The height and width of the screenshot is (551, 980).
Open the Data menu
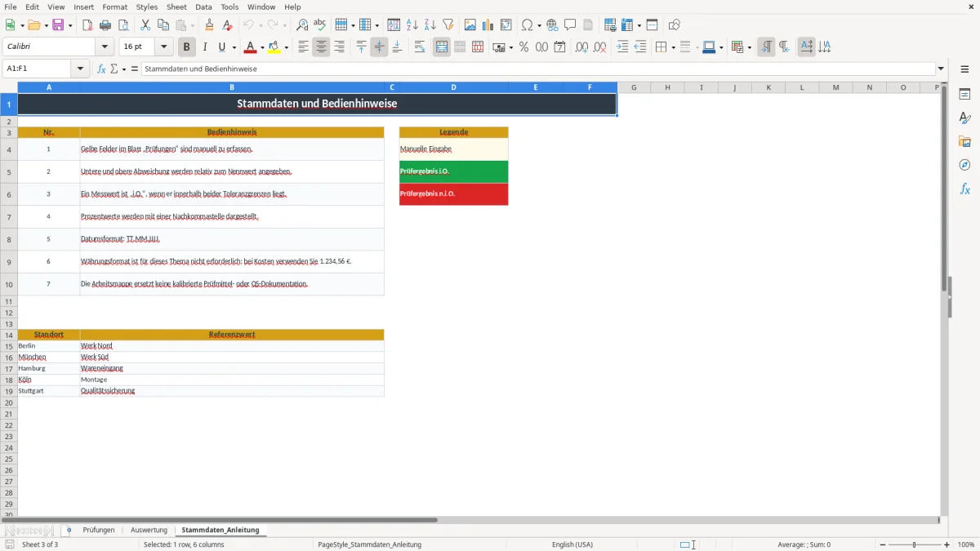[x=203, y=7]
